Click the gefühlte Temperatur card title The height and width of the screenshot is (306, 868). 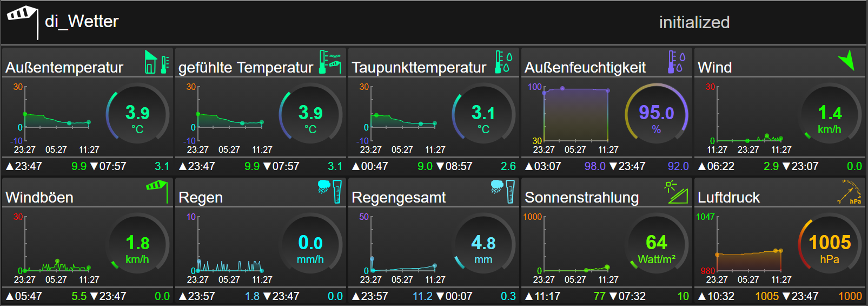(x=246, y=67)
